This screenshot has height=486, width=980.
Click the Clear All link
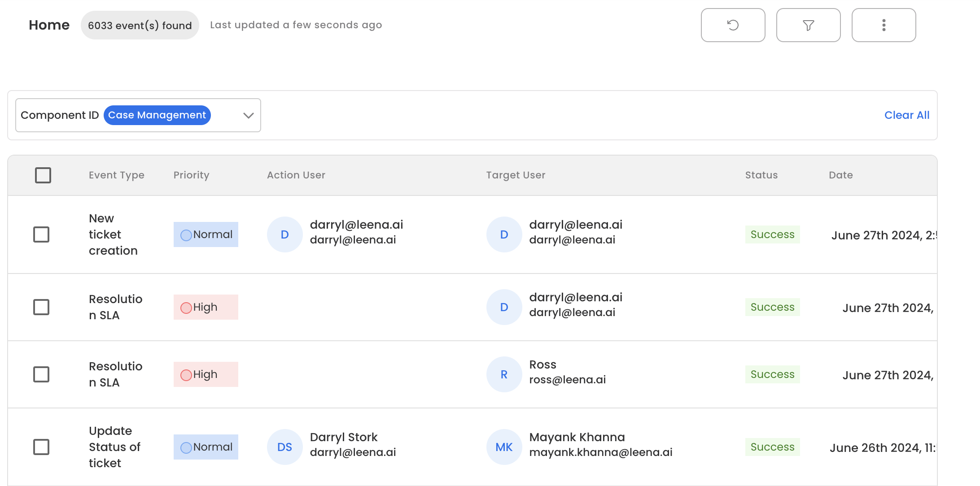906,115
